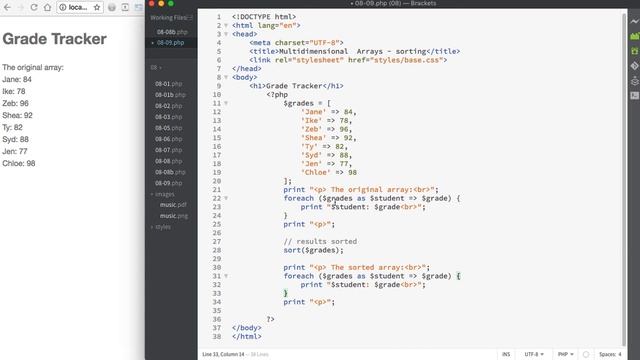The height and width of the screenshot is (360, 640).
Task: Open 08-07.php in the file tree
Action: [x=168, y=150]
